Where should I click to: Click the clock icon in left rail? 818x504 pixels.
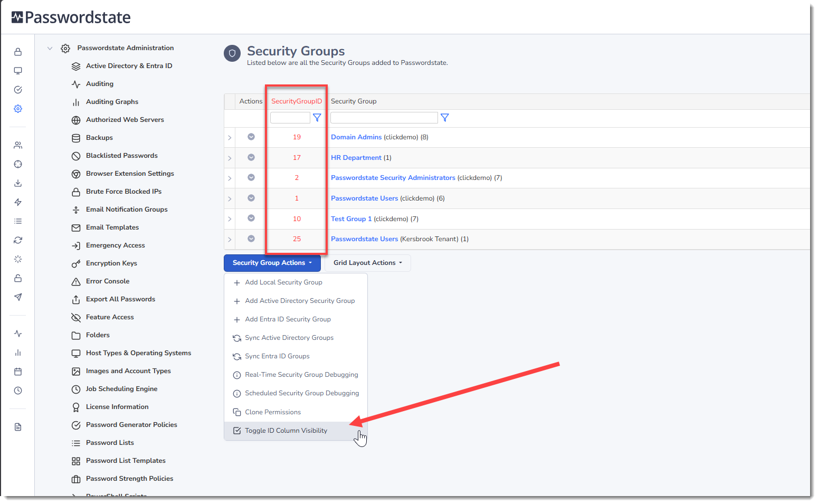click(x=18, y=391)
